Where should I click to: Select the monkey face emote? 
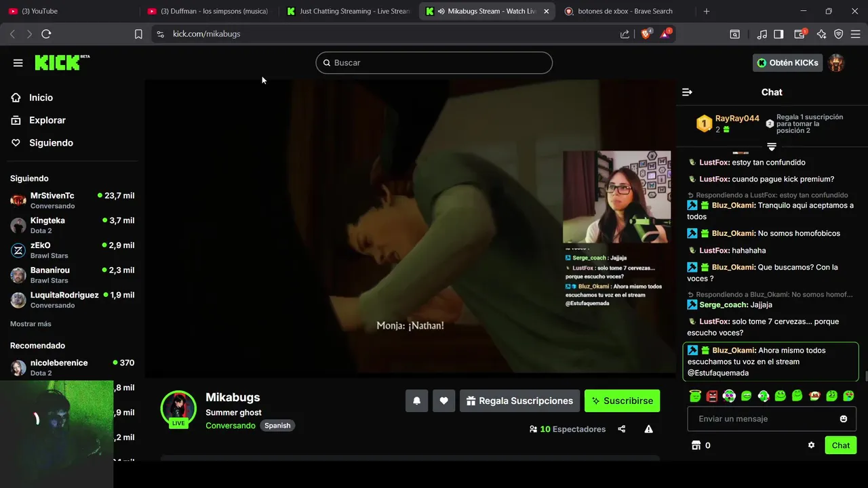click(814, 396)
